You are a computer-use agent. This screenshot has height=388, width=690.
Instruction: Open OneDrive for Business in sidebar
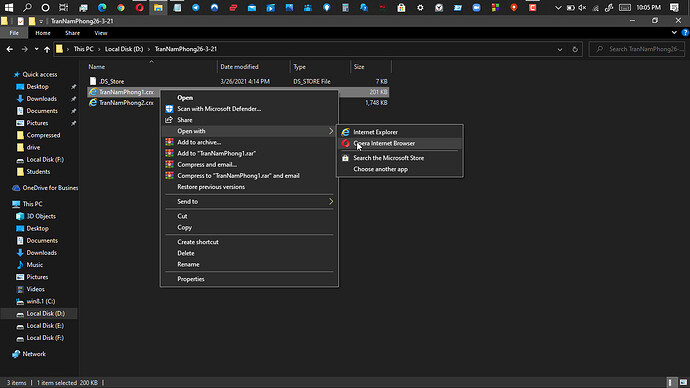tap(50, 188)
